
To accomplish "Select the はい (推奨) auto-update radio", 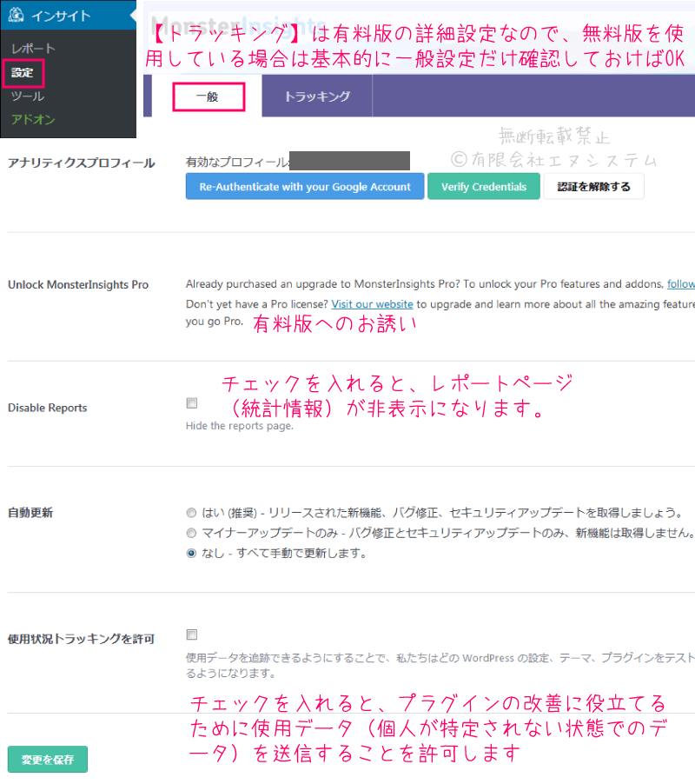I will pos(191,513).
